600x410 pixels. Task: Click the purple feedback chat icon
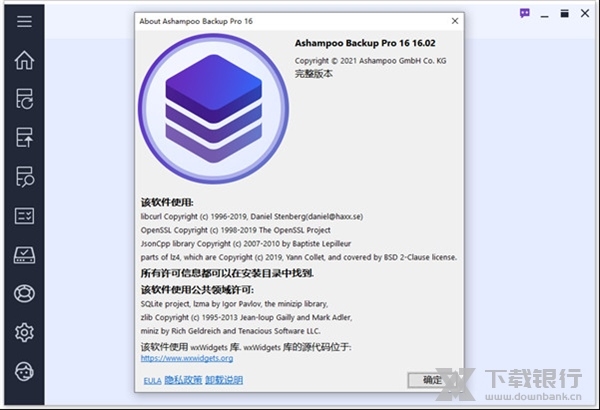click(525, 14)
